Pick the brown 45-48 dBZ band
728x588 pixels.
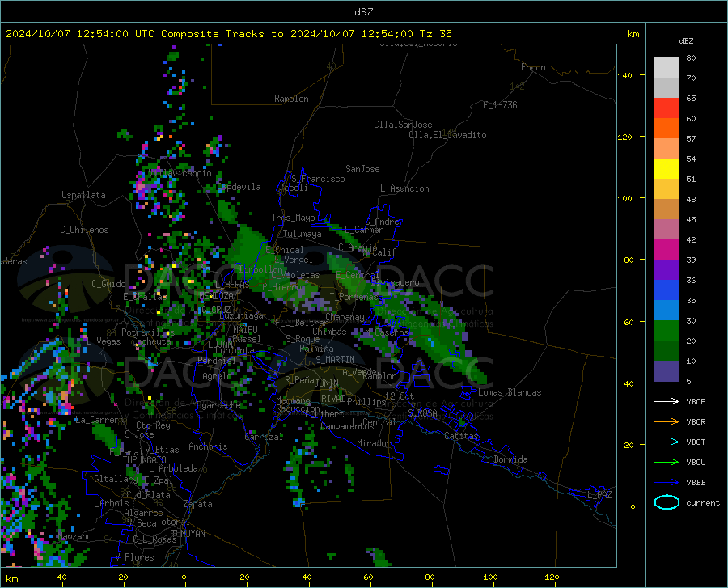click(667, 209)
